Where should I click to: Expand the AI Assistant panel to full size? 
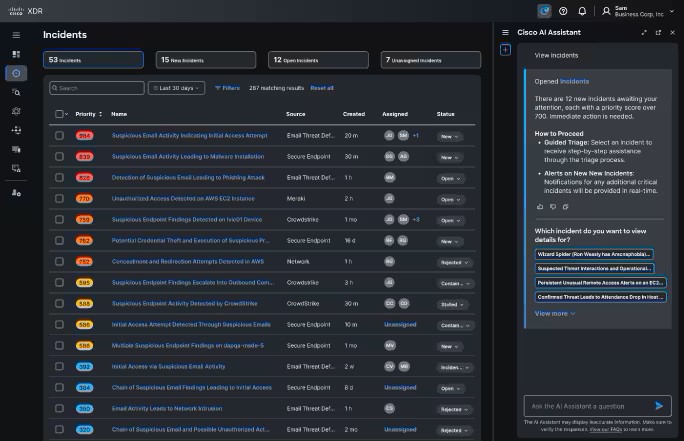(x=644, y=32)
